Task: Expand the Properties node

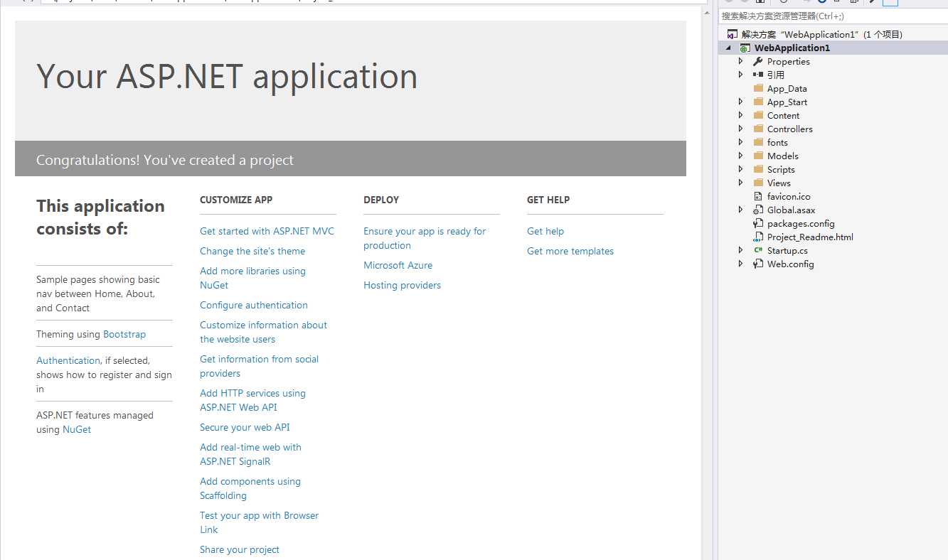Action: click(741, 62)
